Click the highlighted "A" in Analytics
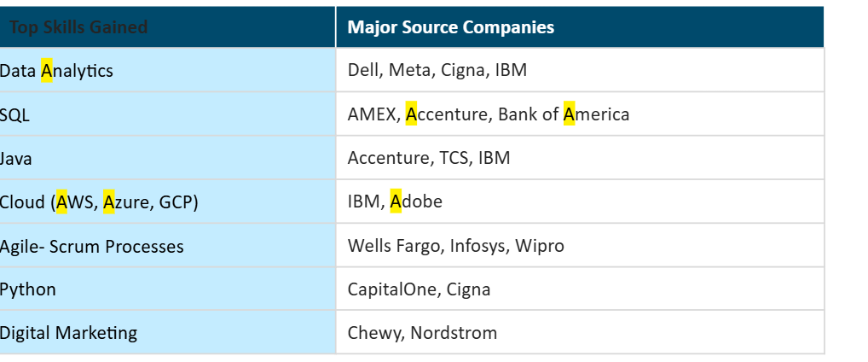The height and width of the screenshot is (362, 868). 47,71
